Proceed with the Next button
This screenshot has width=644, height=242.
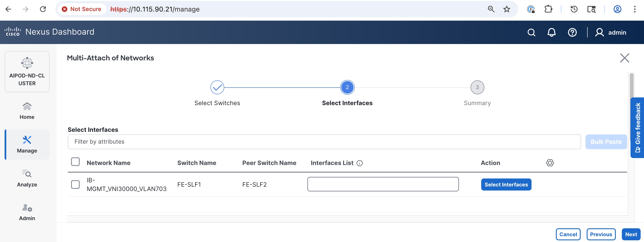point(631,234)
